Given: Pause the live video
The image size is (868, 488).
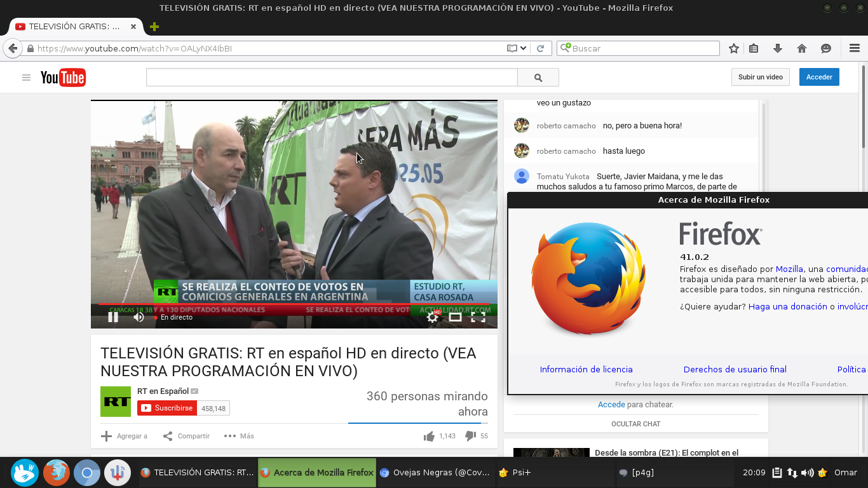Looking at the screenshot, I should click(x=113, y=317).
